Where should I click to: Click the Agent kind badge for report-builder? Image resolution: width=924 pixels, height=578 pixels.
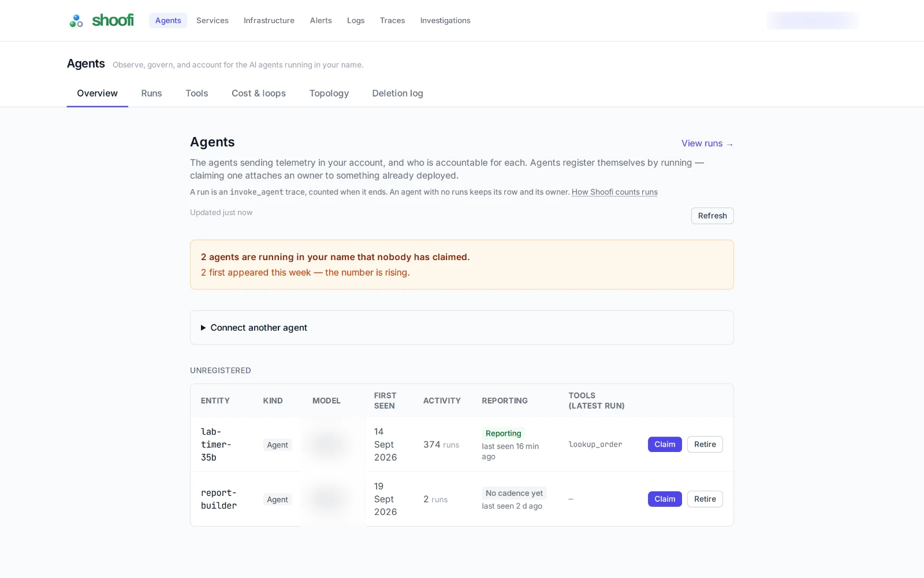pyautogui.click(x=277, y=499)
